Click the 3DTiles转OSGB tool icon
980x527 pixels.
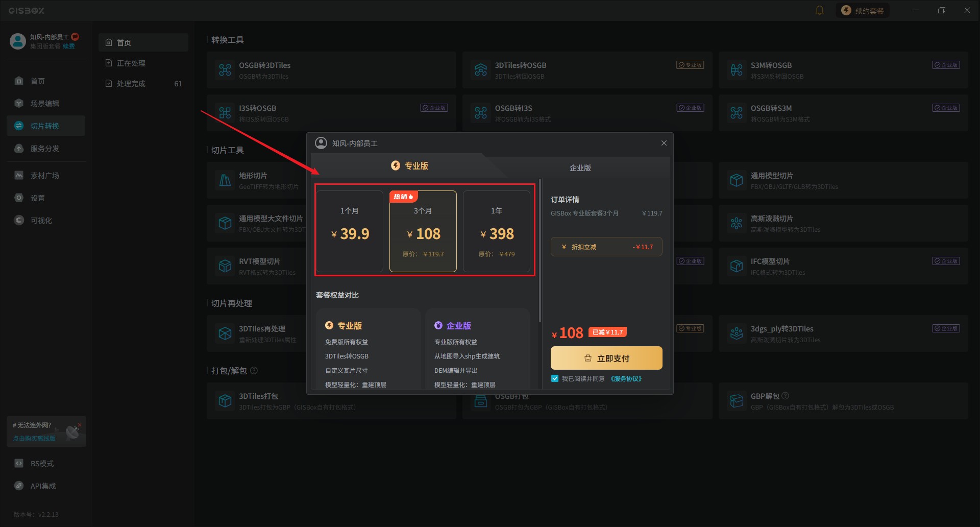click(481, 70)
